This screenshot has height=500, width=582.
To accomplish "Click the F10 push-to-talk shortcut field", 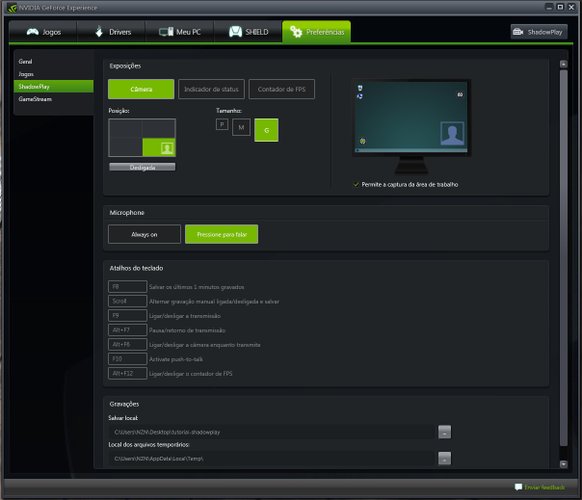I will 127,359.
